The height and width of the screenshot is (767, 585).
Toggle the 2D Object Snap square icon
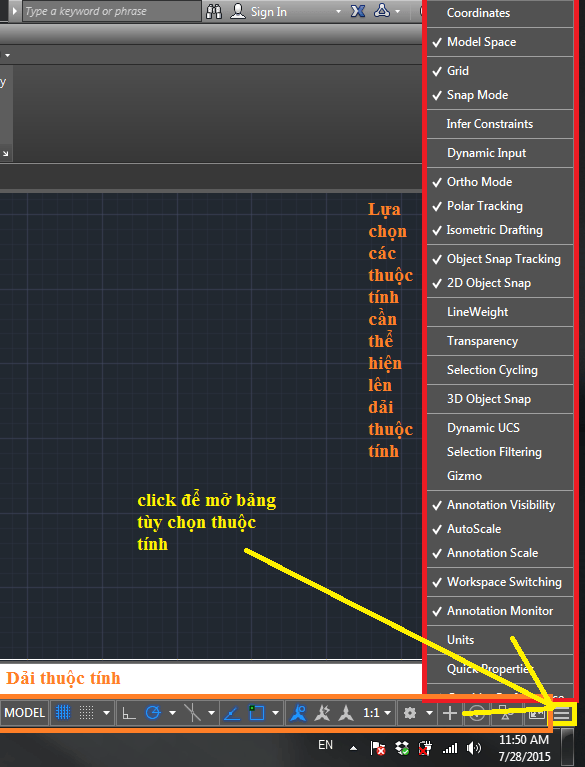[x=256, y=713]
